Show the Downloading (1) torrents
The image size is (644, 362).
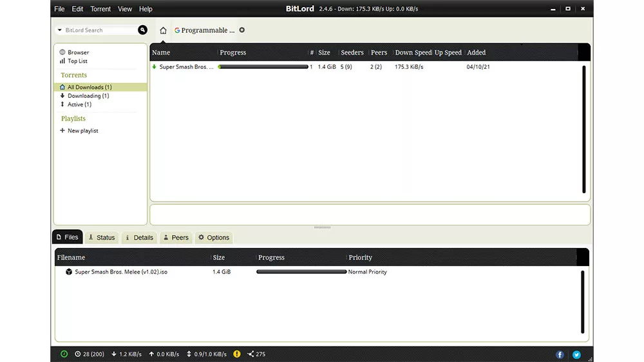(x=84, y=96)
